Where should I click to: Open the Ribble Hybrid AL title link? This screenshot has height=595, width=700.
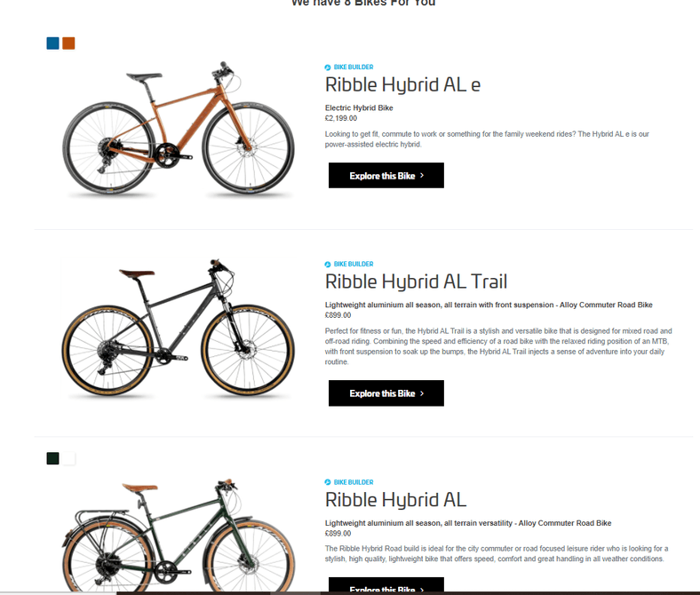395,500
